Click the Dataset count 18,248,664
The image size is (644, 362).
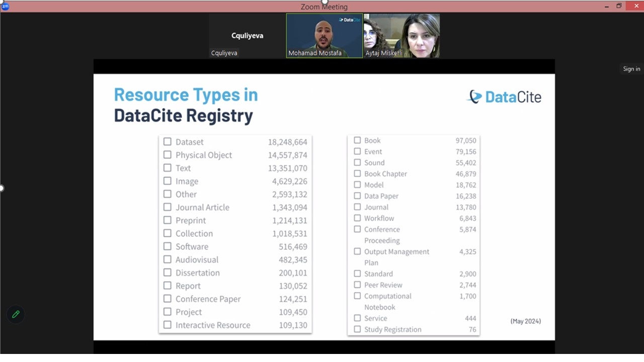287,142
